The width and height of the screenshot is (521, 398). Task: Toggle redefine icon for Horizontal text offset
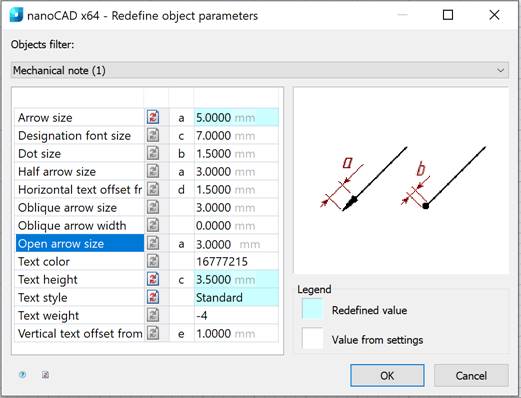tap(153, 189)
